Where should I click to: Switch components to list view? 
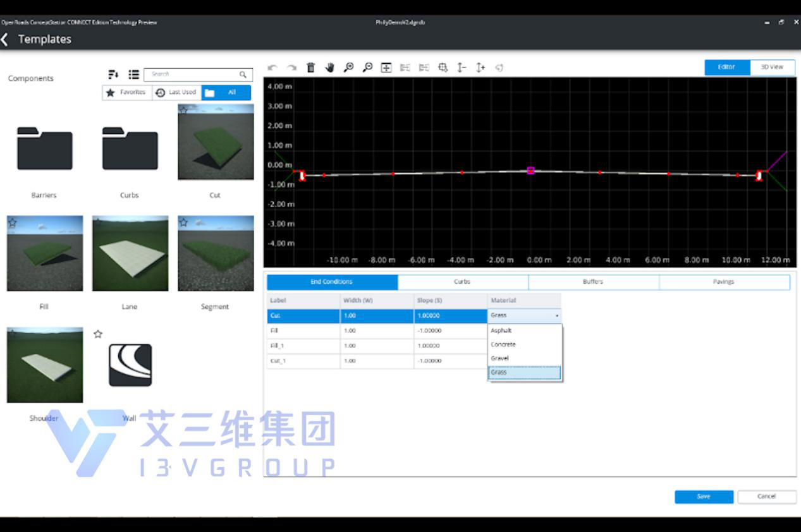click(133, 75)
